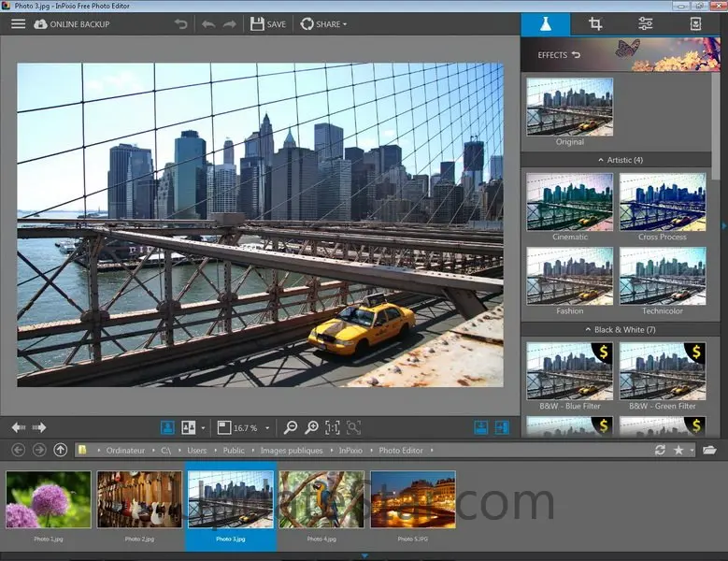Click the yellow folder icon in path bar
This screenshot has height=561, width=728.
point(82,450)
